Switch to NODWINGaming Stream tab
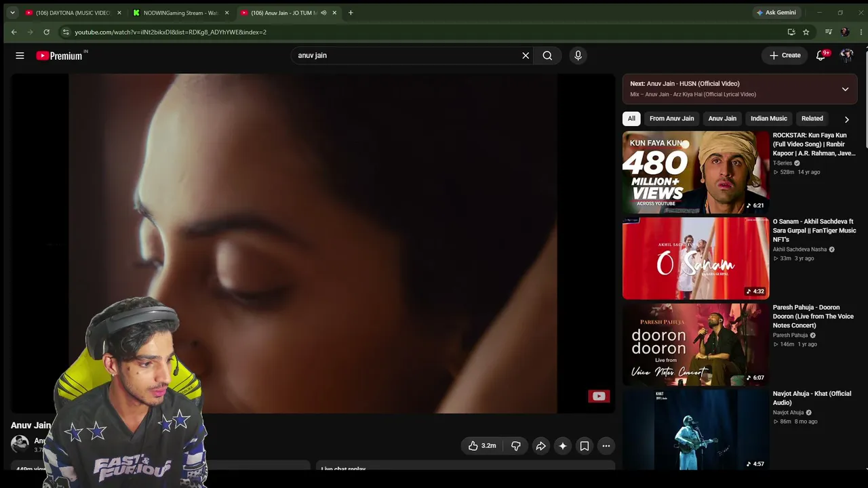 [181, 13]
